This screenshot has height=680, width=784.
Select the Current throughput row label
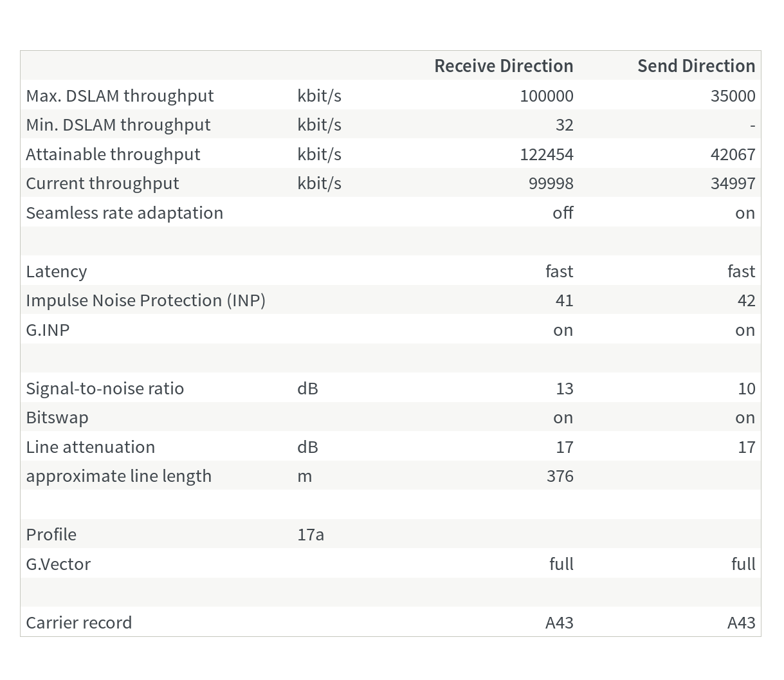(102, 183)
